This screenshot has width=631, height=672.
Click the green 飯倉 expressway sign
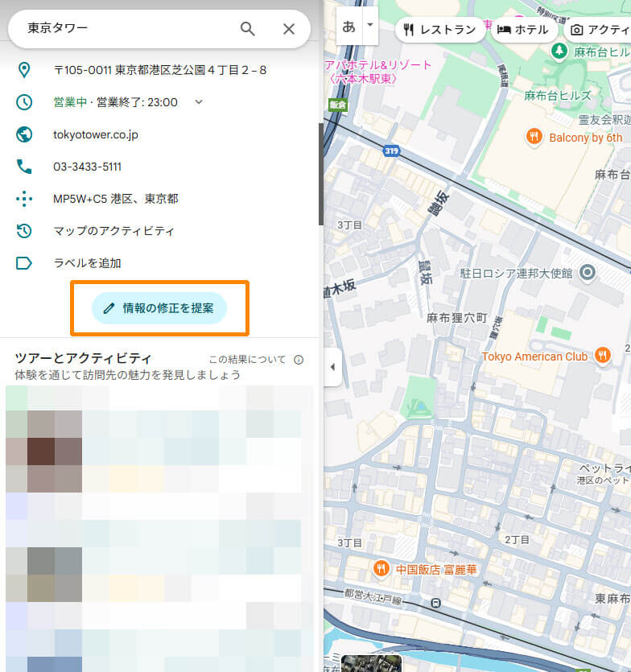pos(338,105)
